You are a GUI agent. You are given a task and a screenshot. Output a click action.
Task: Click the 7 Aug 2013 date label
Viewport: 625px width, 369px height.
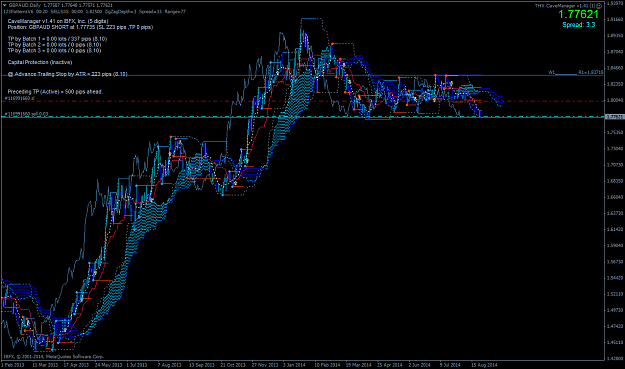pos(169,365)
